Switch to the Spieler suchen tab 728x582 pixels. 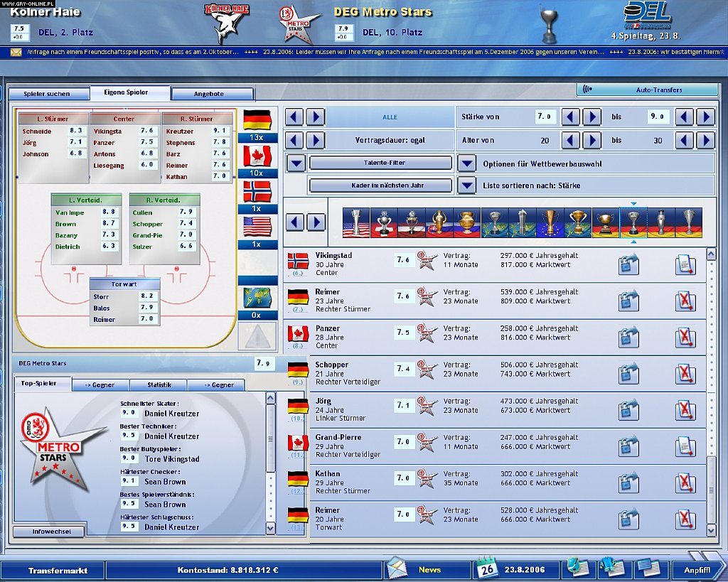click(47, 94)
